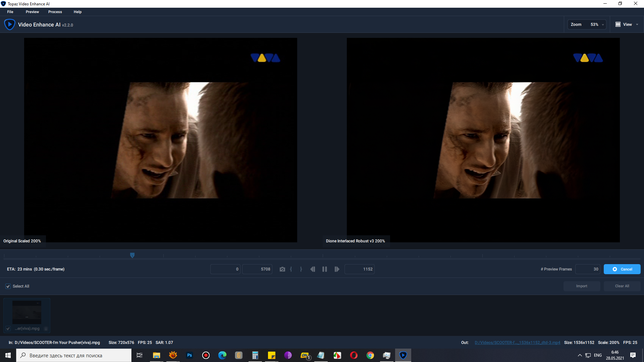
Task: Open the notification center icon
Action: [633, 355]
